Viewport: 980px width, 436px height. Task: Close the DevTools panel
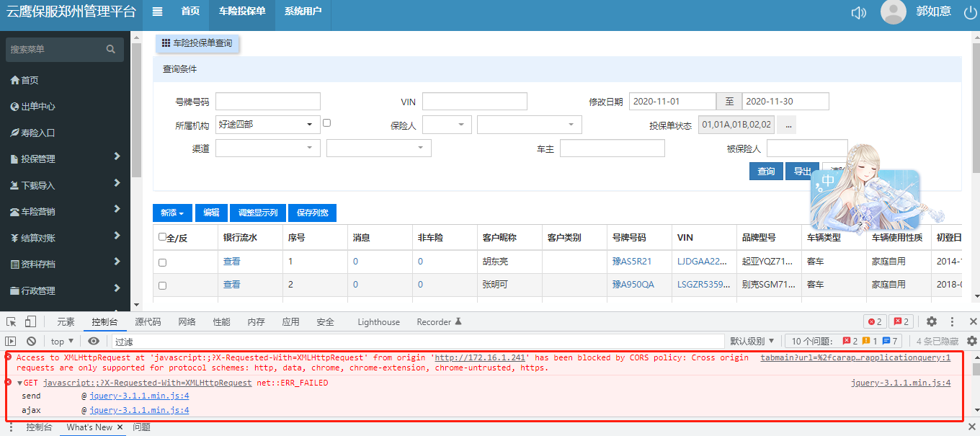(x=974, y=322)
